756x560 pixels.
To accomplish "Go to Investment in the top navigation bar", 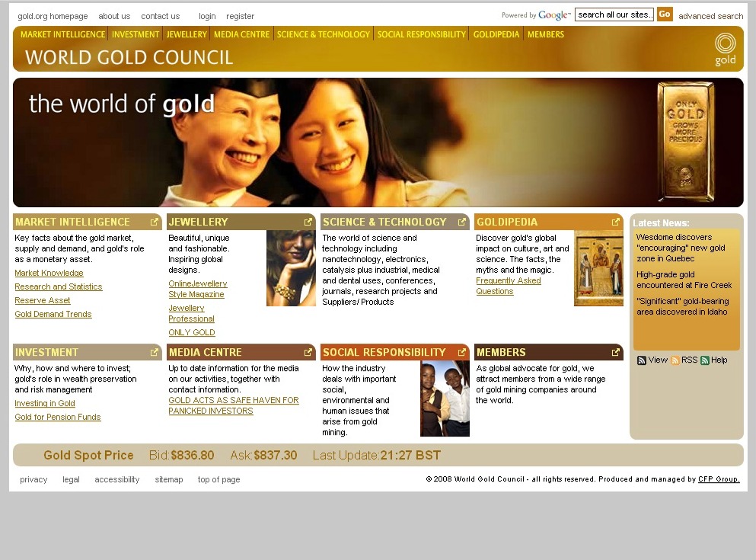I will 136,34.
